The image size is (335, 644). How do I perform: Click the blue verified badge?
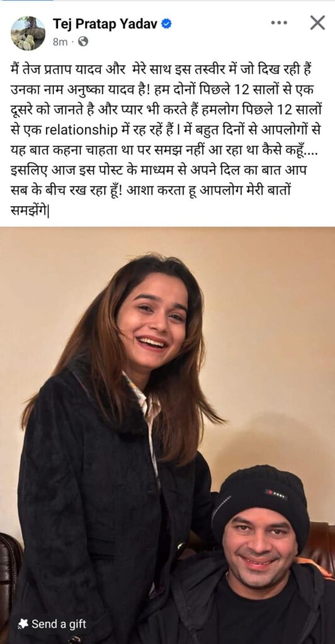pyautogui.click(x=166, y=25)
